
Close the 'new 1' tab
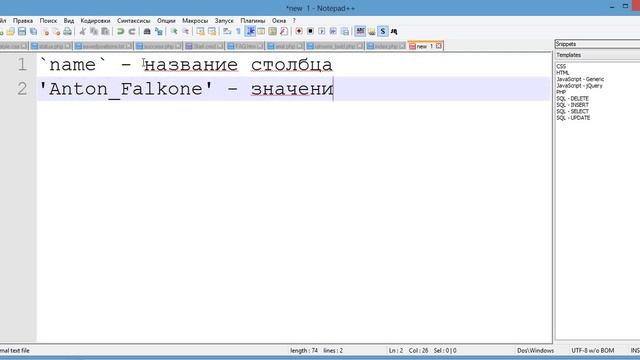pyautogui.click(x=439, y=46)
